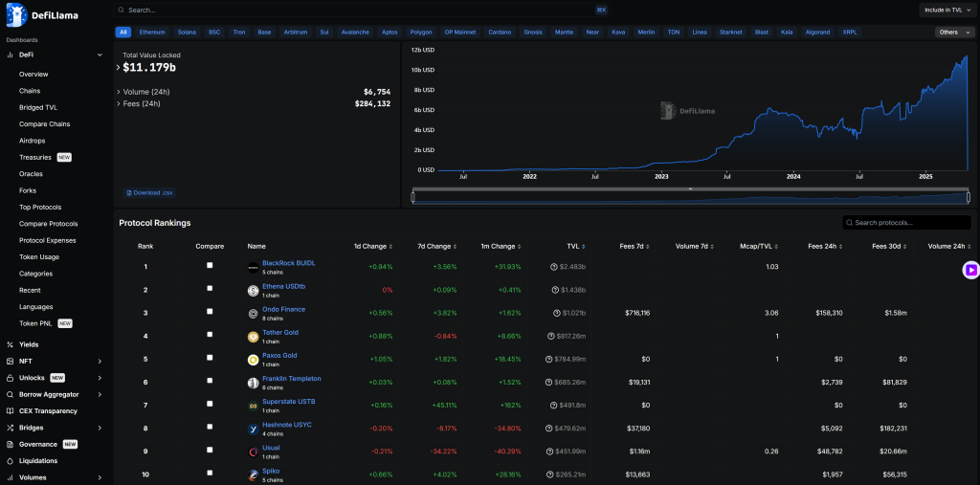The height and width of the screenshot is (485, 980).
Task: Click the right handle of chart range slider
Action: pos(969,197)
